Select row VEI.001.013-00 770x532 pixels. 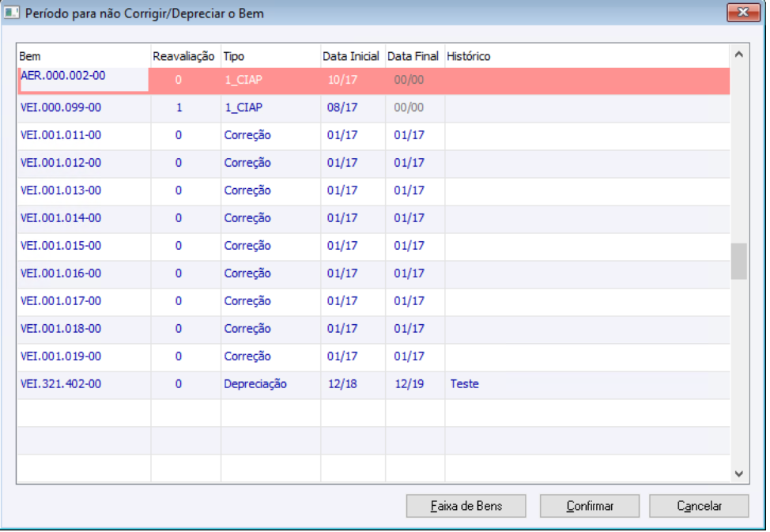coord(374,190)
